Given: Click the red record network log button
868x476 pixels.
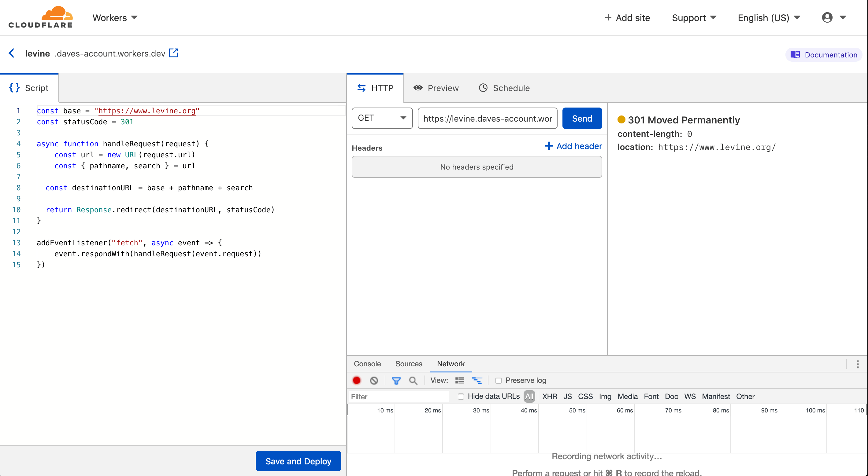Looking at the screenshot, I should (357, 380).
